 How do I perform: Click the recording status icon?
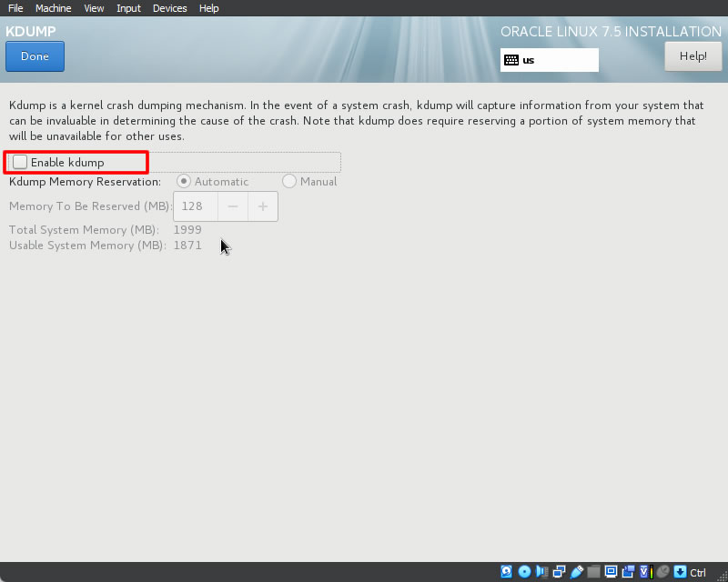tap(628, 572)
